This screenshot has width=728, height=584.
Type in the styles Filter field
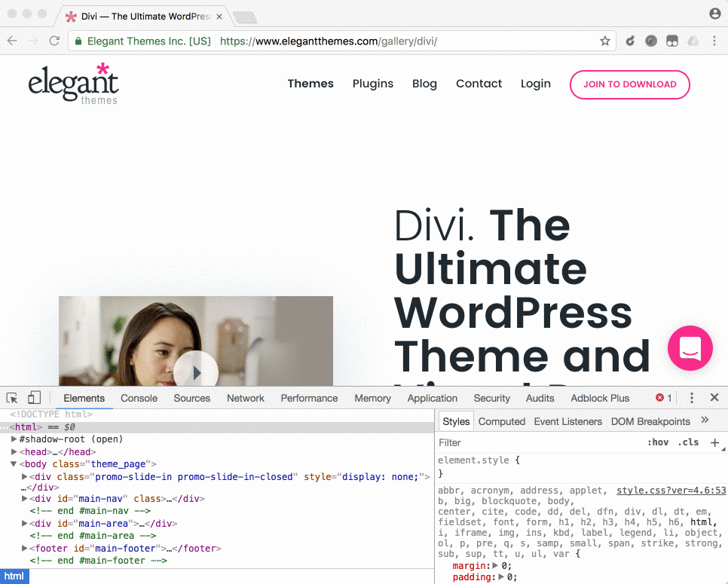point(528,442)
